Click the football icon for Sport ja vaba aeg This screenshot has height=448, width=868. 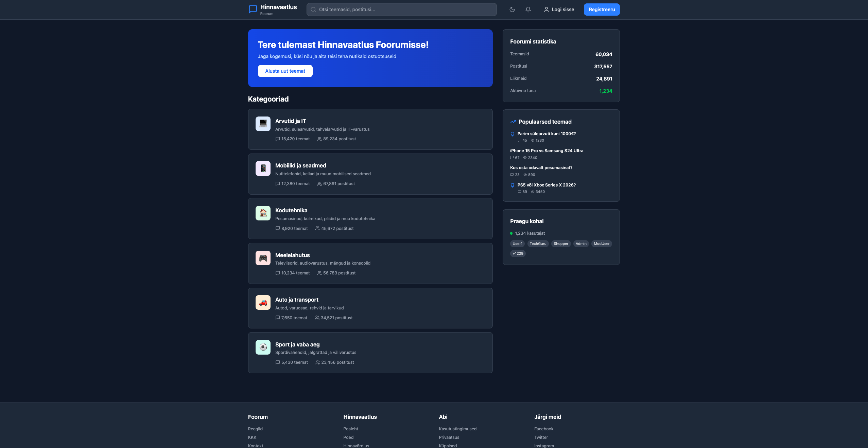tap(263, 347)
